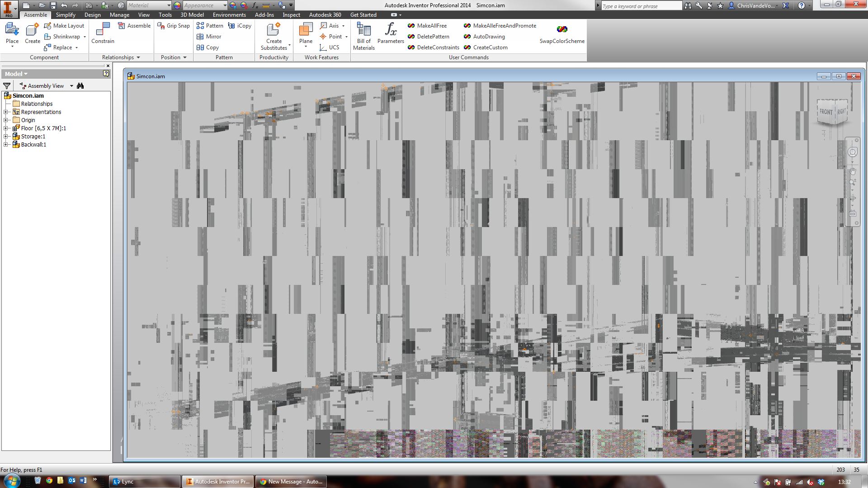Expand Floor [6,5 X 7M]:1 in the browser
868x488 pixels.
coord(5,128)
